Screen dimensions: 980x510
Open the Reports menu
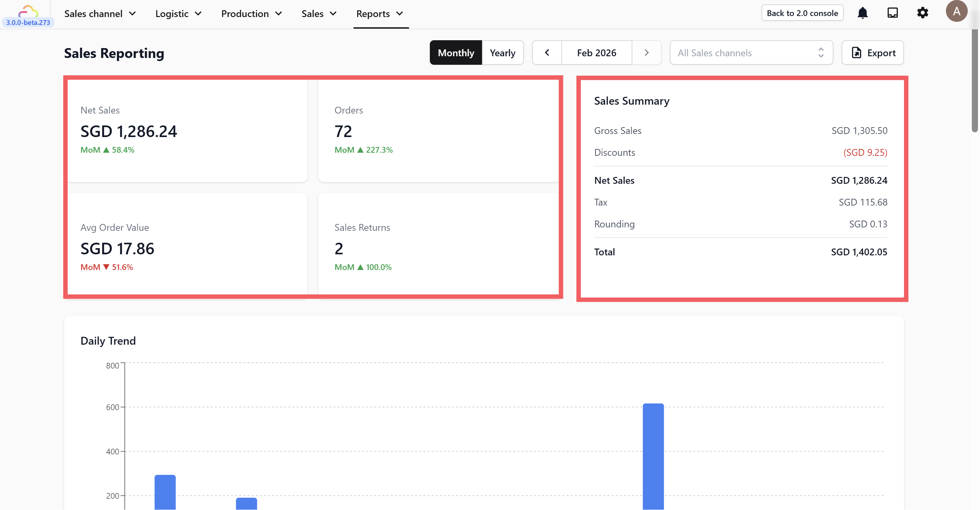coord(380,14)
